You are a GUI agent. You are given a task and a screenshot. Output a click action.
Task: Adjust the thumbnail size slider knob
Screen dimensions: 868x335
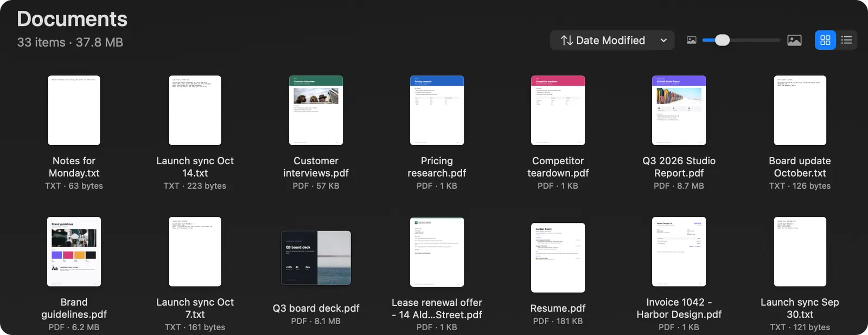pyautogui.click(x=722, y=40)
